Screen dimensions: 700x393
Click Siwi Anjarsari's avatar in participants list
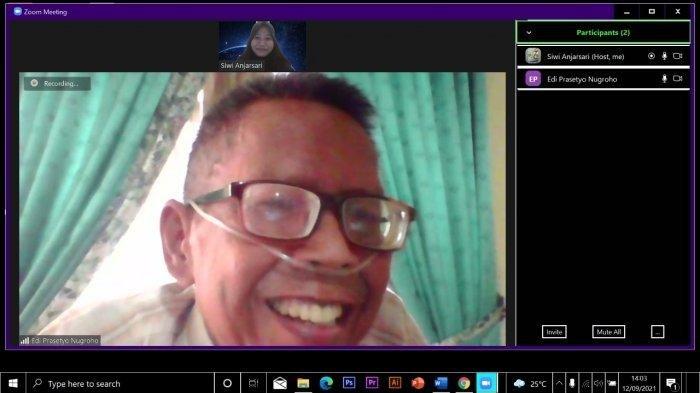tap(533, 56)
